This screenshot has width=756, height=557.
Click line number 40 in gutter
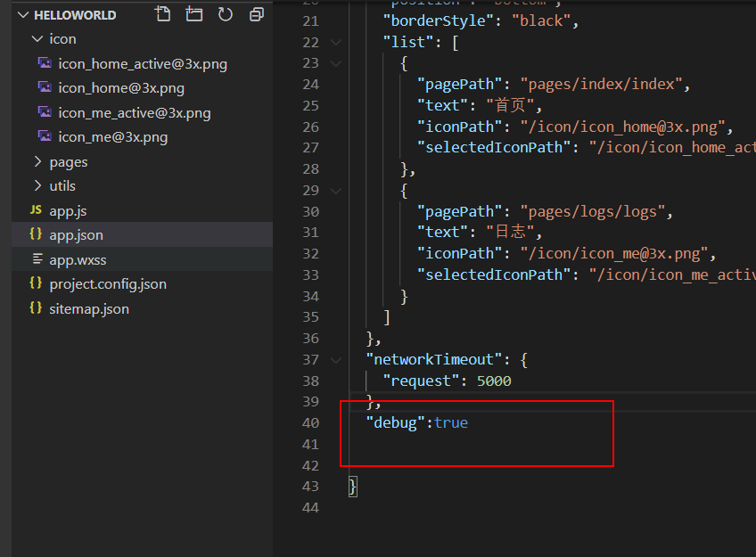tap(311, 423)
